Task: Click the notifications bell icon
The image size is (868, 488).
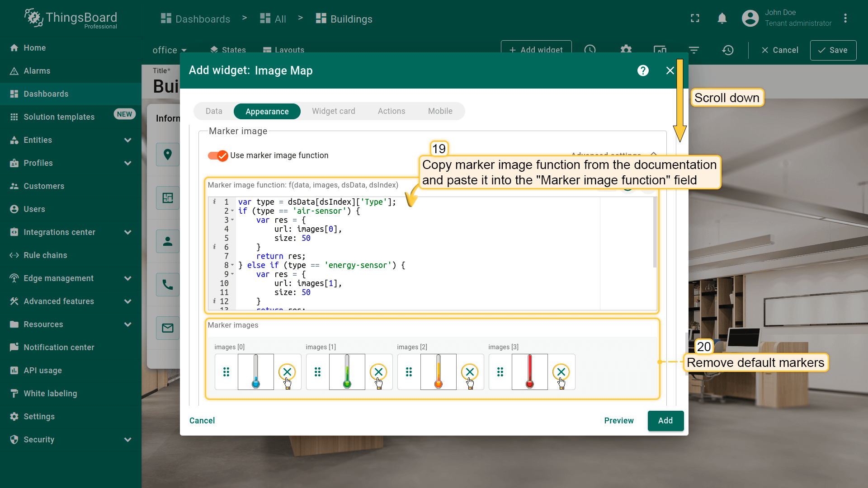Action: 722,19
